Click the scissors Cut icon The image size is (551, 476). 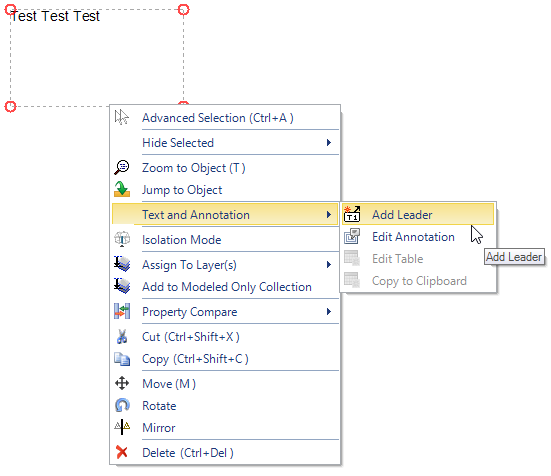(x=122, y=336)
